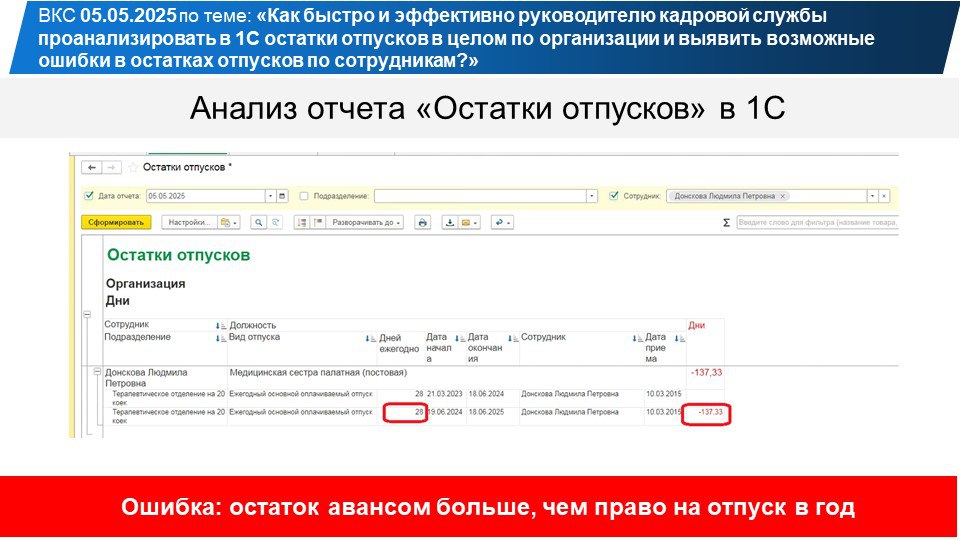This screenshot has height=540, width=960.
Task: Expand all groups via toolbar icon
Action: tap(318, 222)
